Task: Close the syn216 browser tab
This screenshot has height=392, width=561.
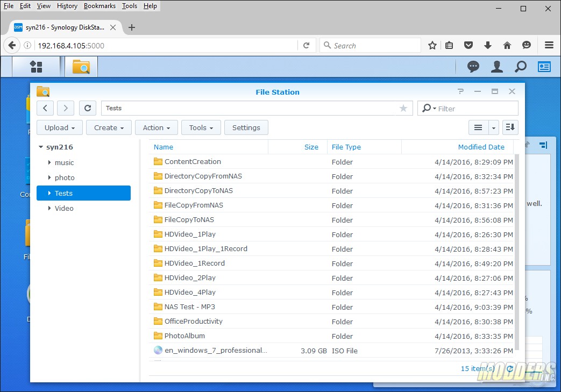Action: click(x=113, y=27)
